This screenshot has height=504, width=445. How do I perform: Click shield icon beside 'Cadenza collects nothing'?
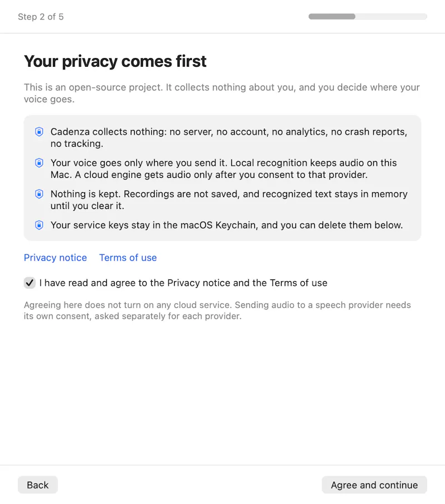[39, 132]
